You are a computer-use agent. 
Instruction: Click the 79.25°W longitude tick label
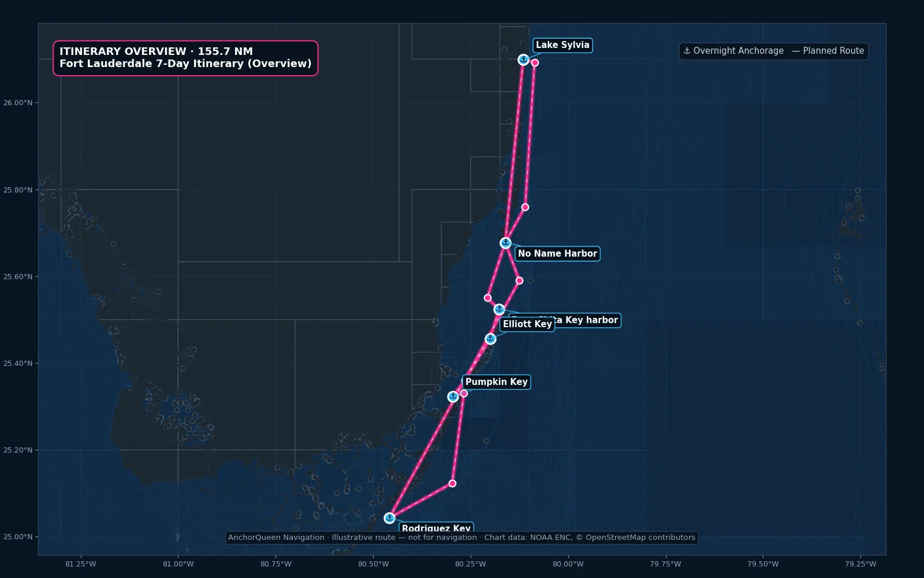click(x=861, y=564)
